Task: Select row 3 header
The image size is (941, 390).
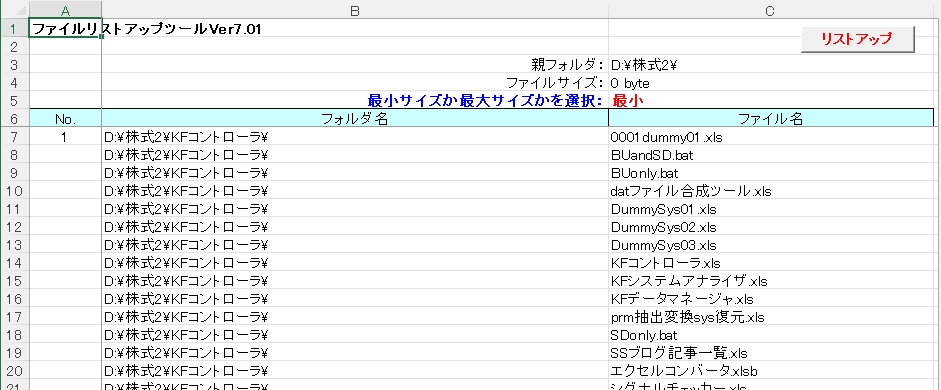Action: [x=14, y=64]
